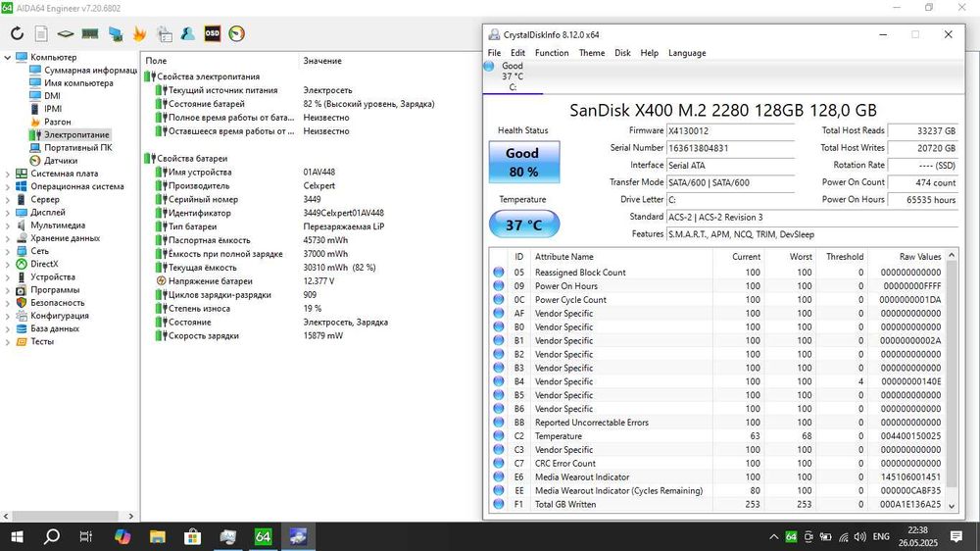Open the volume control in the system tray
This screenshot has width=980, height=551.
(x=860, y=536)
